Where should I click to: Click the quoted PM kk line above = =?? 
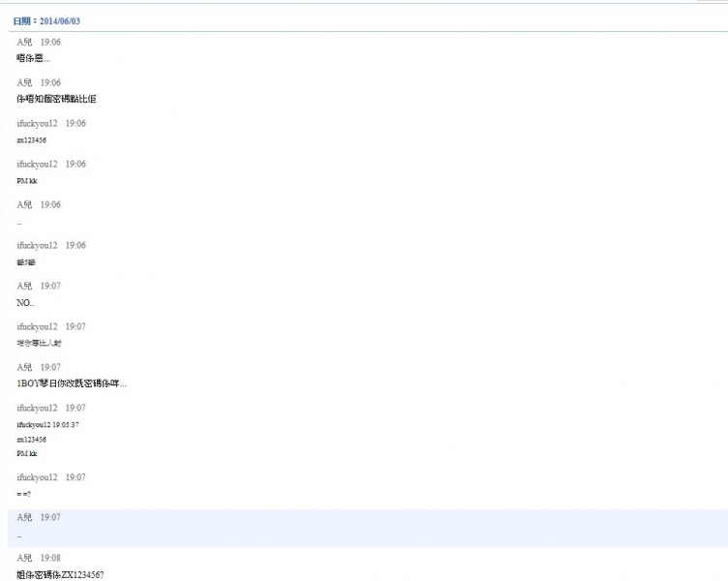click(x=26, y=453)
